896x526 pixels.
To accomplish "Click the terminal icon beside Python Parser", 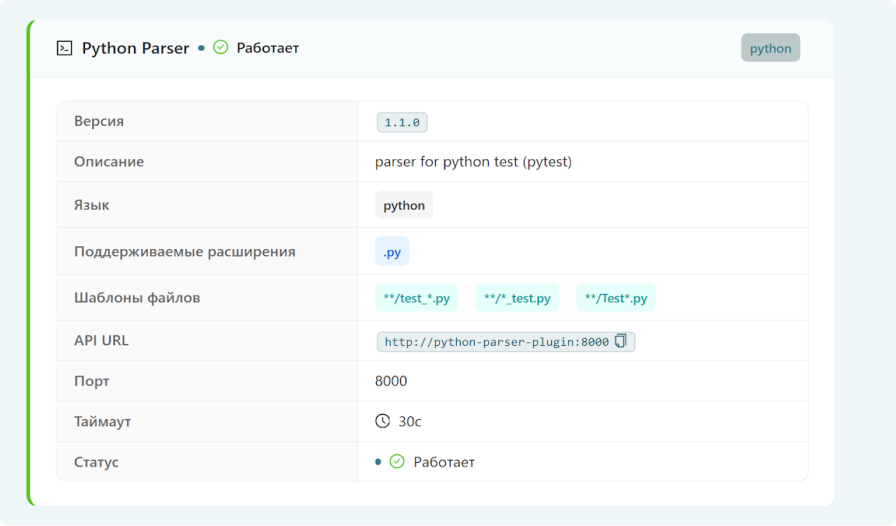I will click(65, 48).
